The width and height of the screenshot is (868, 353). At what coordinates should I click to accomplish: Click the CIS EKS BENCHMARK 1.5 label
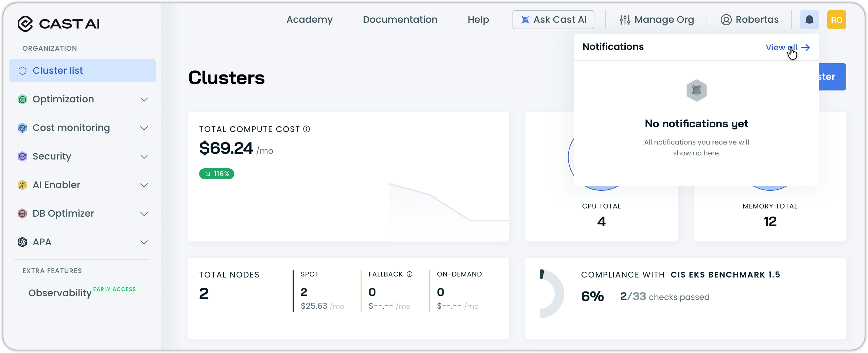725,275
